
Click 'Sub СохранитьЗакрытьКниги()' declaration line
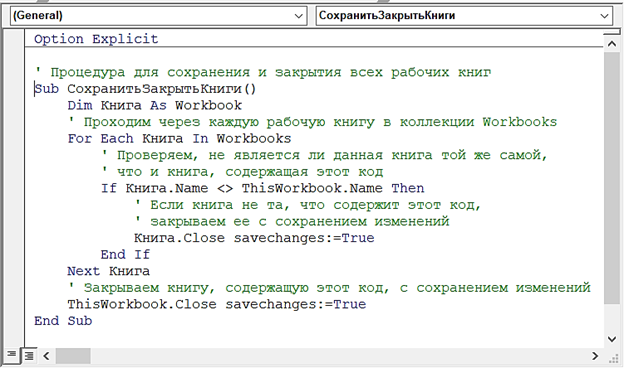pyautogui.click(x=145, y=89)
